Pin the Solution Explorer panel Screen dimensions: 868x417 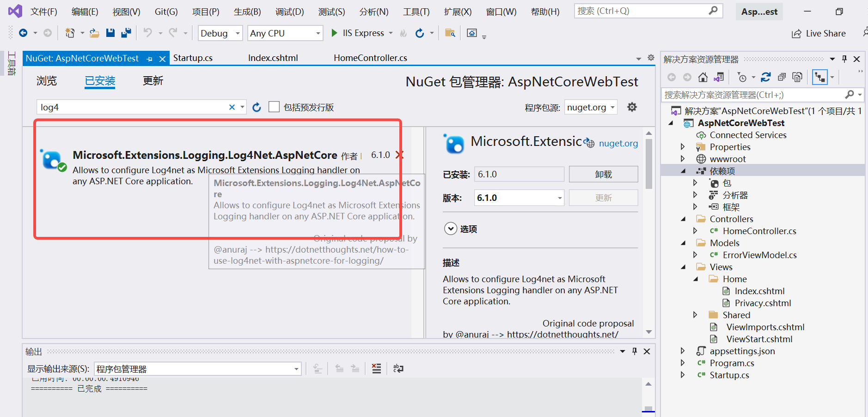[x=844, y=59]
